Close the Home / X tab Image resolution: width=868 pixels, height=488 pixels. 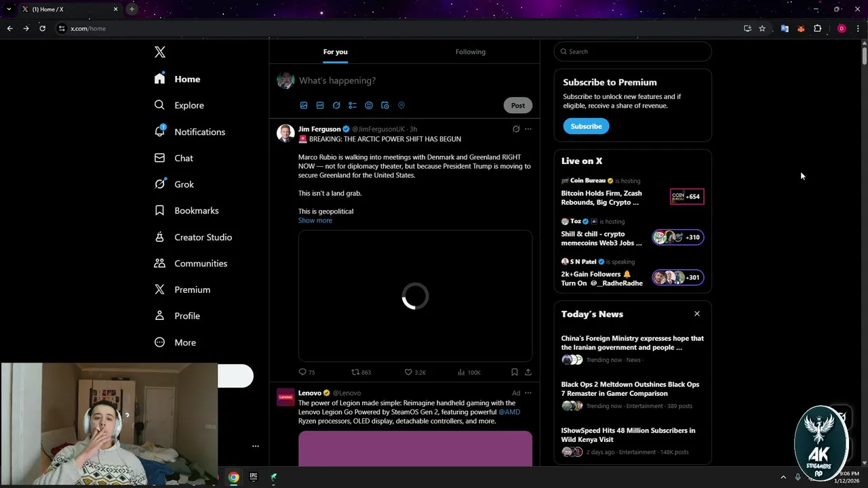pos(115,9)
